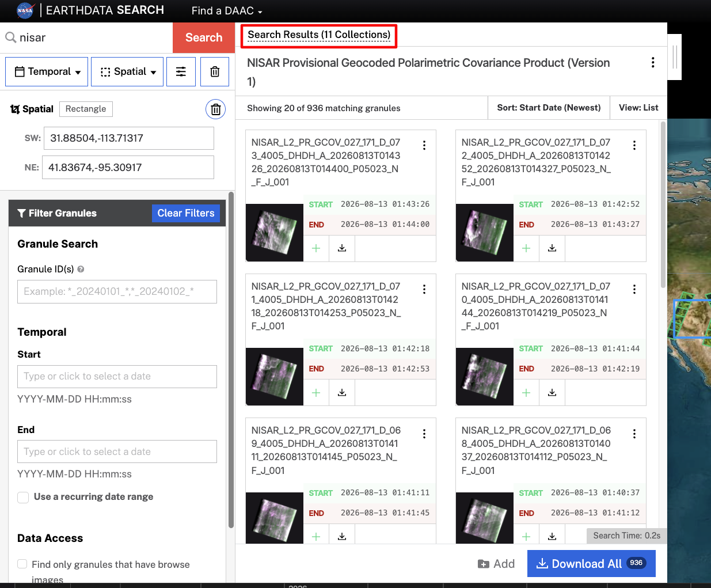Download granule starting 01:43:26
Viewport: 711px width, 588px height.
(342, 248)
